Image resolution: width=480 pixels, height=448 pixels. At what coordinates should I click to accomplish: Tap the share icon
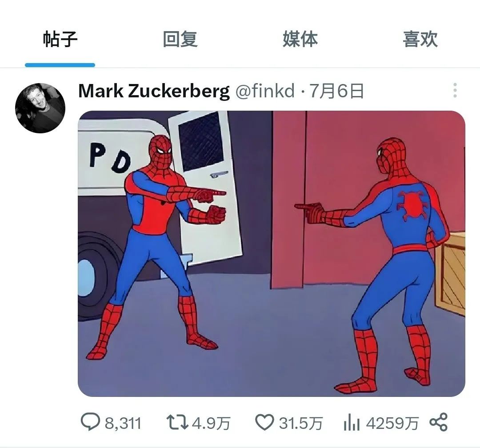pos(438,422)
